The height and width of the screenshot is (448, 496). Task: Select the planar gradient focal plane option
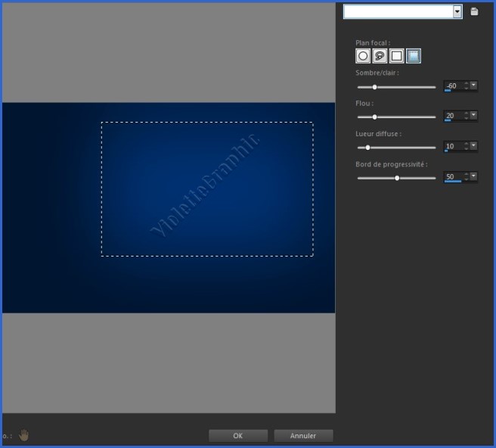coord(414,56)
